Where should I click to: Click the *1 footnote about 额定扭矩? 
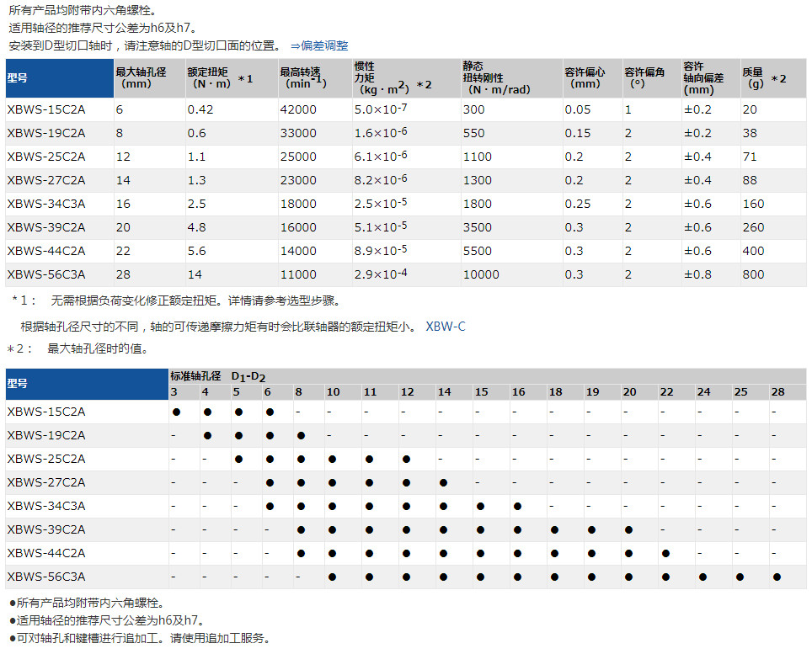click(x=177, y=300)
